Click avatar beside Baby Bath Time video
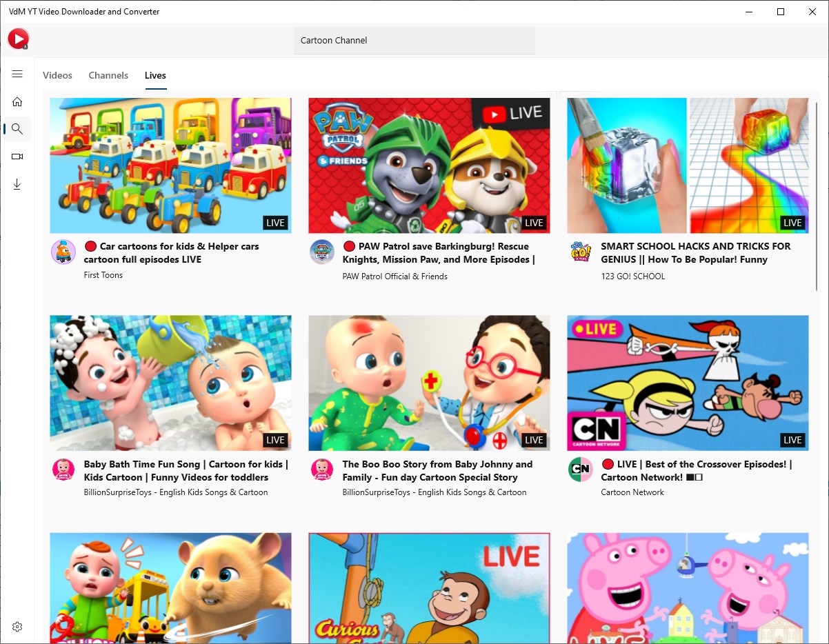 (x=63, y=470)
